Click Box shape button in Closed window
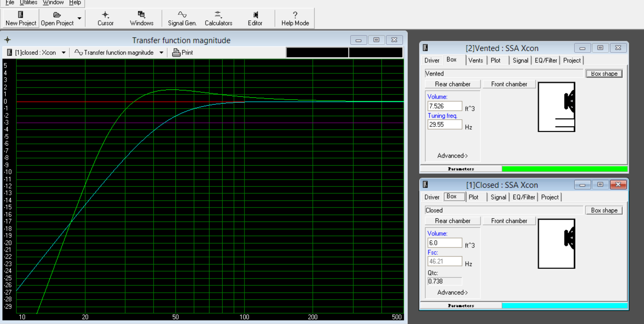 [x=604, y=210]
